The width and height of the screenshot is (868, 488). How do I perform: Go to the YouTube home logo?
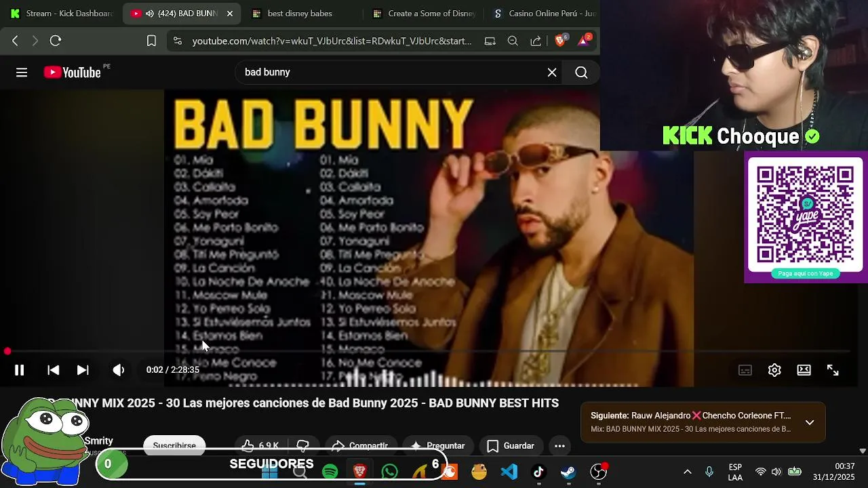pyautogui.click(x=72, y=73)
